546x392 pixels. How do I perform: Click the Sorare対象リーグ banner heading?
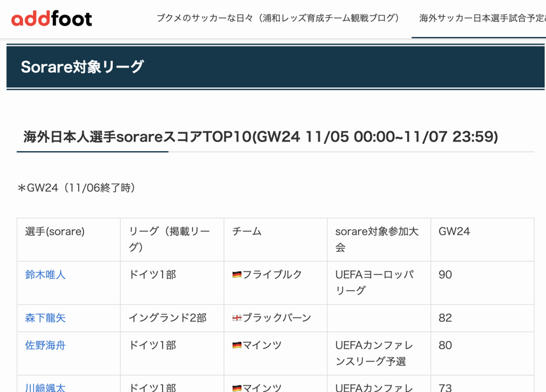pos(82,66)
